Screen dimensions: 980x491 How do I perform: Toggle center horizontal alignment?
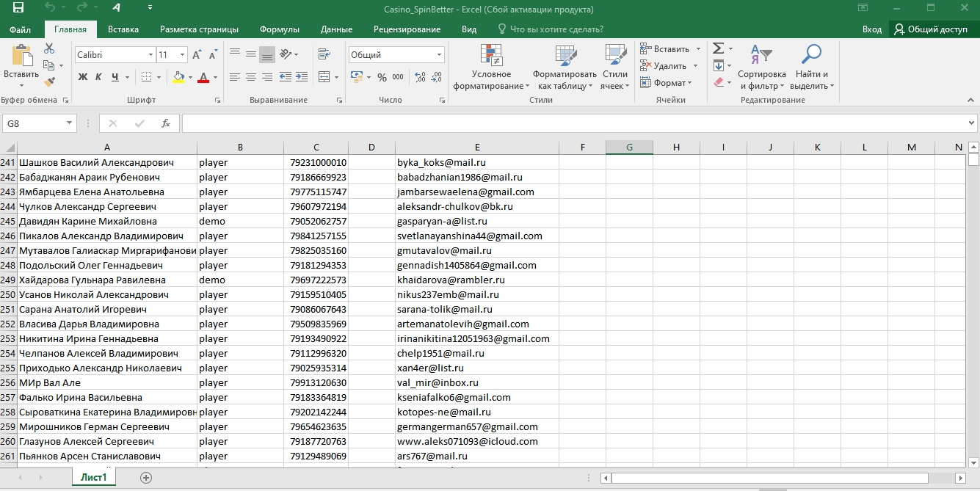(x=250, y=77)
